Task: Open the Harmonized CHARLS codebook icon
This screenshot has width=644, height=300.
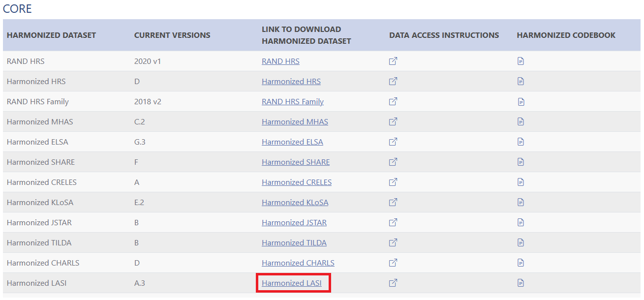Action: [521, 263]
